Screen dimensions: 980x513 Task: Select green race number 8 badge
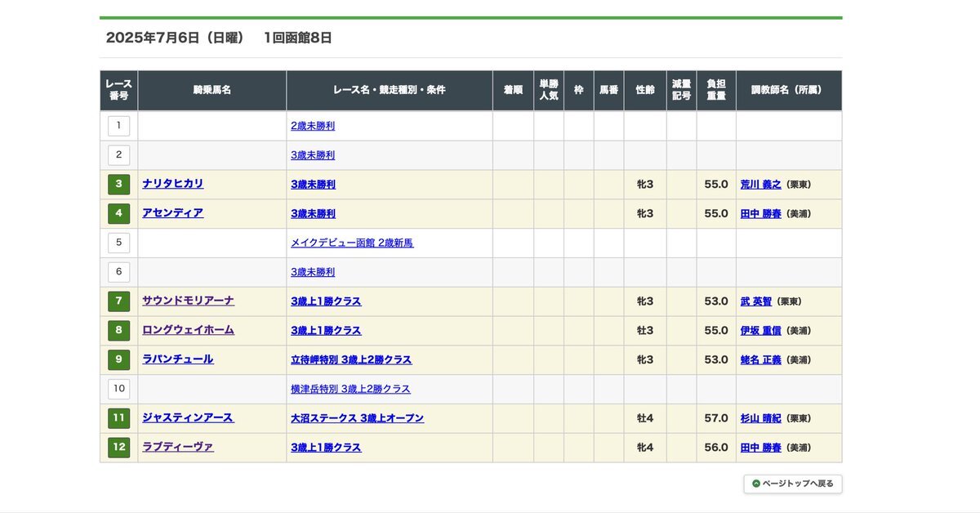(118, 330)
